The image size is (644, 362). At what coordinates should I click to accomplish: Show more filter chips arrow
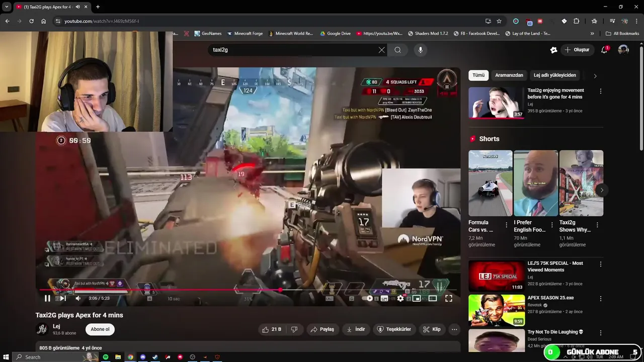tap(595, 76)
